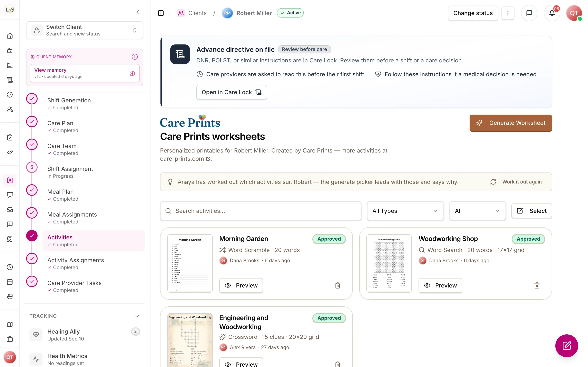Delete the Morning Garden worksheet
This screenshot has height=367, width=588.
(x=337, y=285)
